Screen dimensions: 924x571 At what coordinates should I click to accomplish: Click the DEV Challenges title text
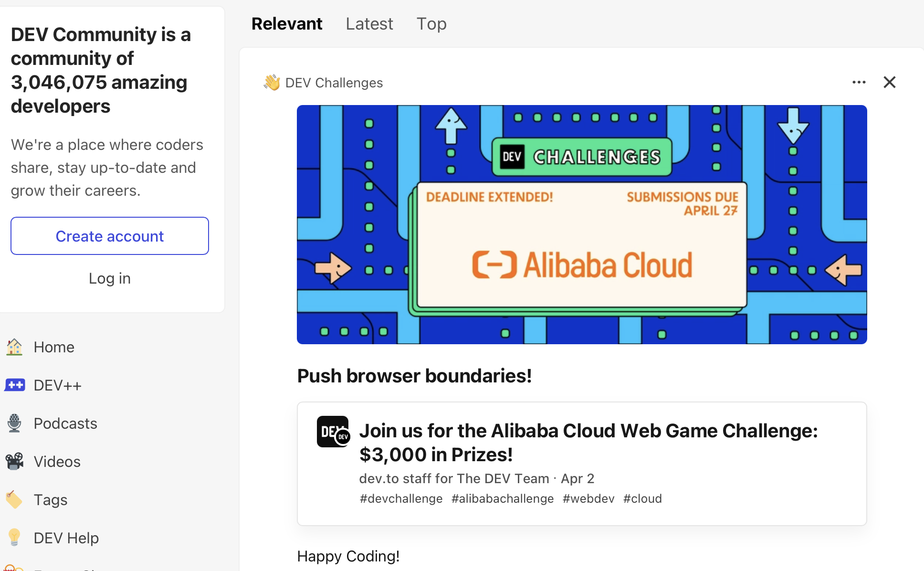(x=334, y=83)
